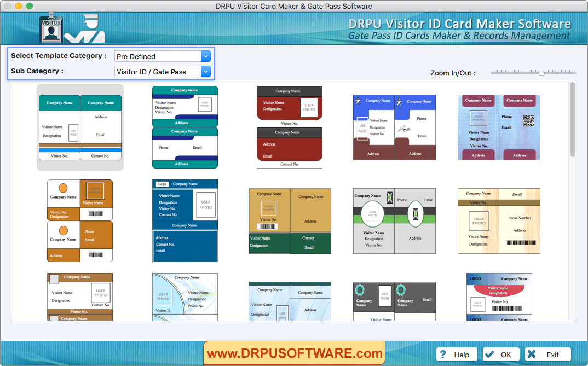Select the orange template with barcodes
The height and width of the screenshot is (366, 588).
tap(80, 220)
